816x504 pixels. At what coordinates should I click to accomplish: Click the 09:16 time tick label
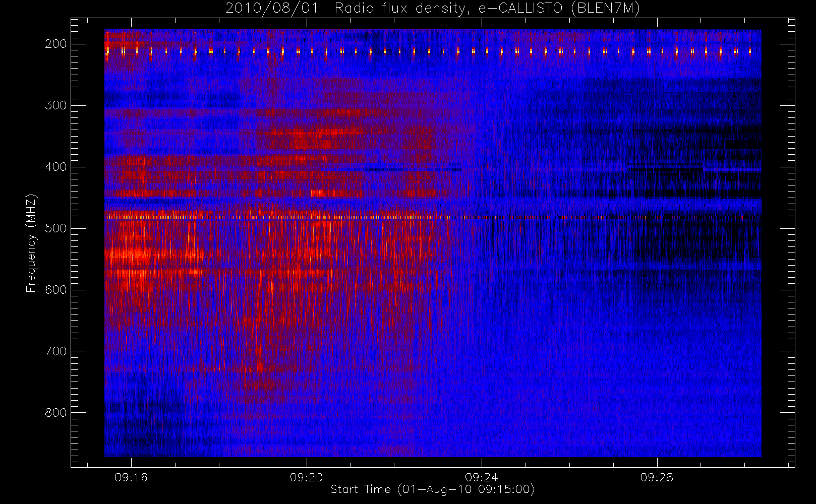point(131,477)
